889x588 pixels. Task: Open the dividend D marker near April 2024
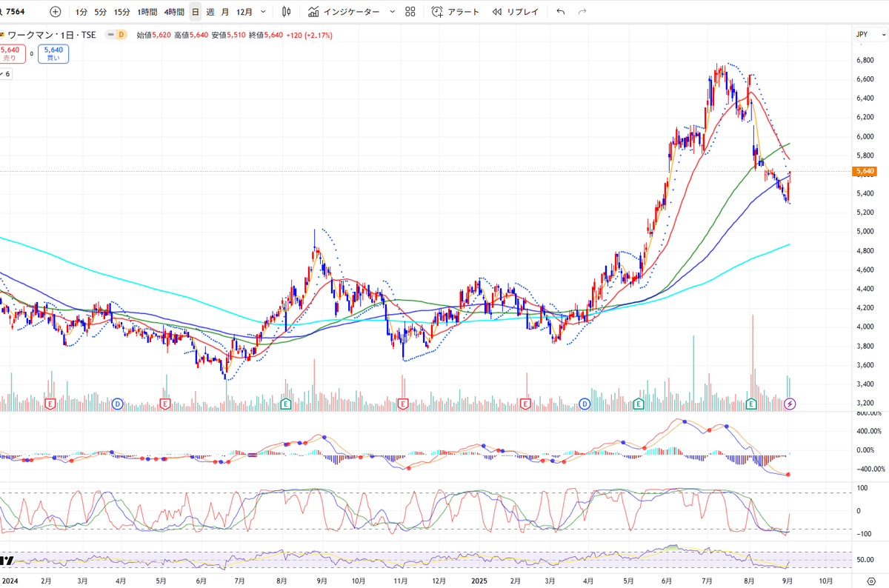pos(117,404)
